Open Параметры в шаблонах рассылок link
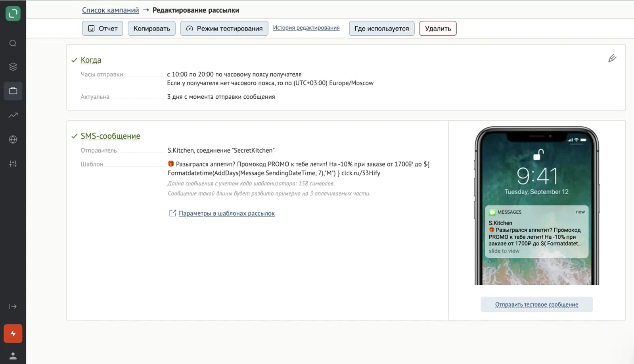This screenshot has width=634, height=364. [226, 213]
